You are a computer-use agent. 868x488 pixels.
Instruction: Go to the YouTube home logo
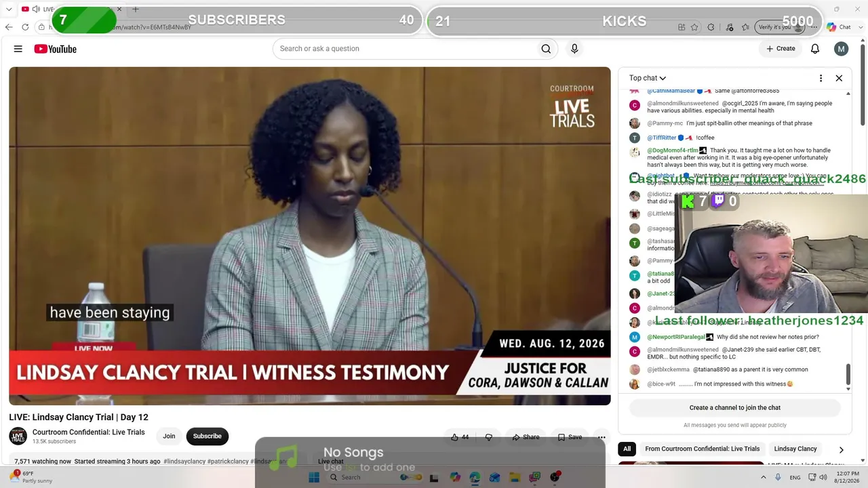(55, 49)
